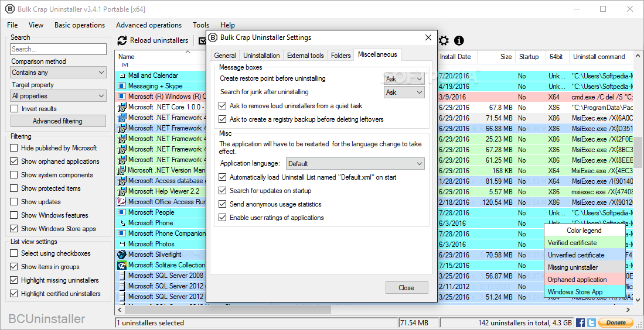Click the Microsoft Access database engine icon
The width and height of the screenshot is (644, 330).
[121, 181]
